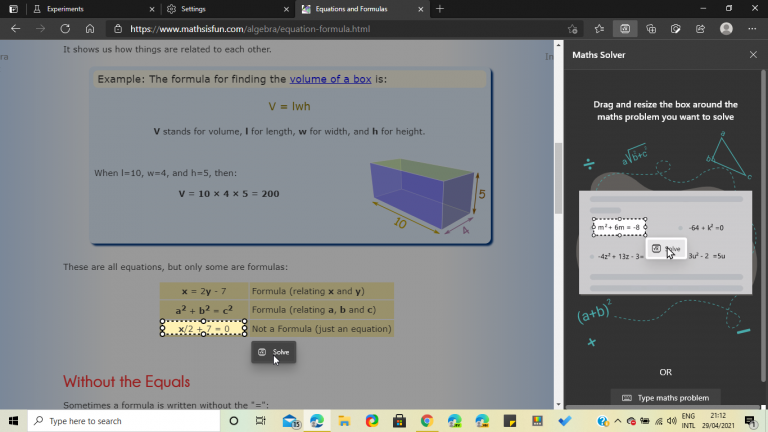Open the Task View taskbar icon
This screenshot has height=432, width=768.
click(x=260, y=421)
